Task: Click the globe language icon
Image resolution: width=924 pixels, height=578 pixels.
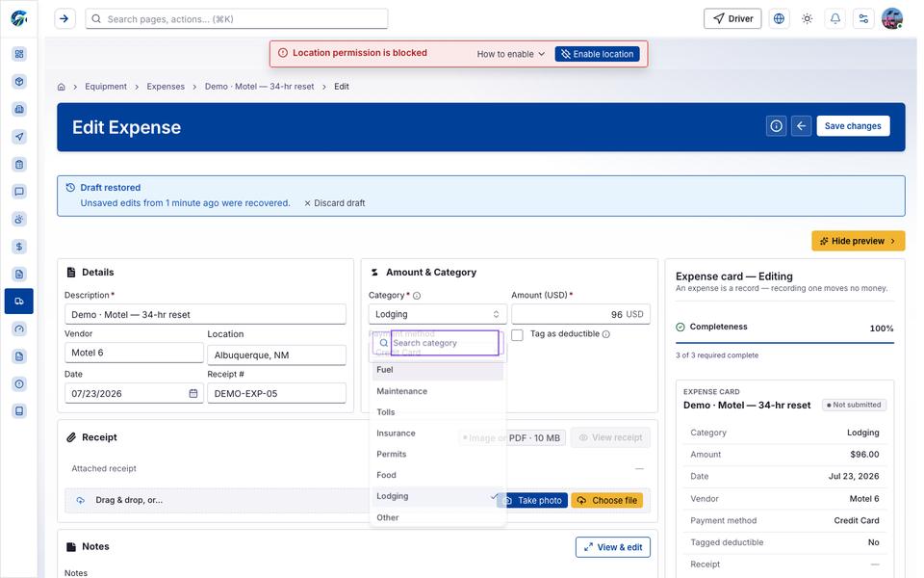Action: point(779,19)
